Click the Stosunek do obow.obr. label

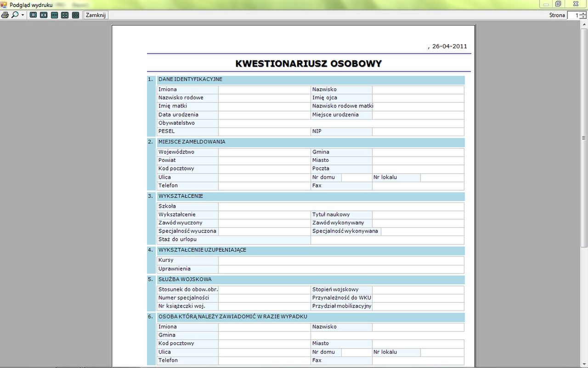188,289
